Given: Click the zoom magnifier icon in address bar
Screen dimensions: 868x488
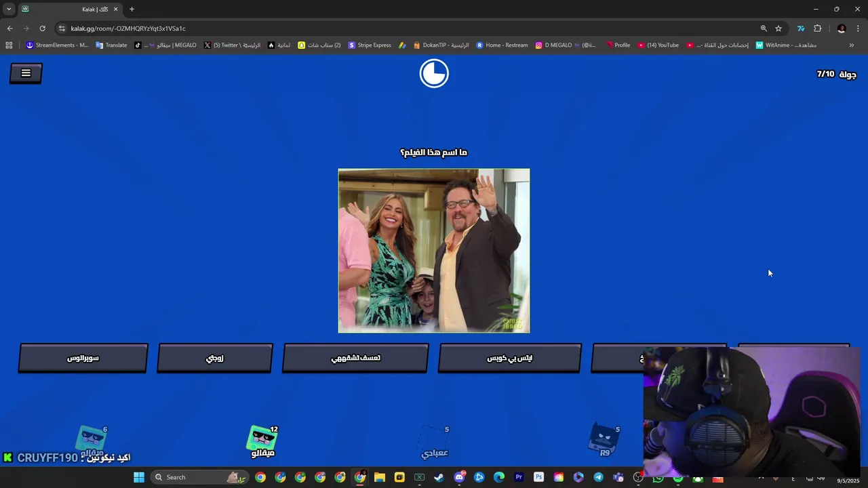Looking at the screenshot, I should pos(764,28).
